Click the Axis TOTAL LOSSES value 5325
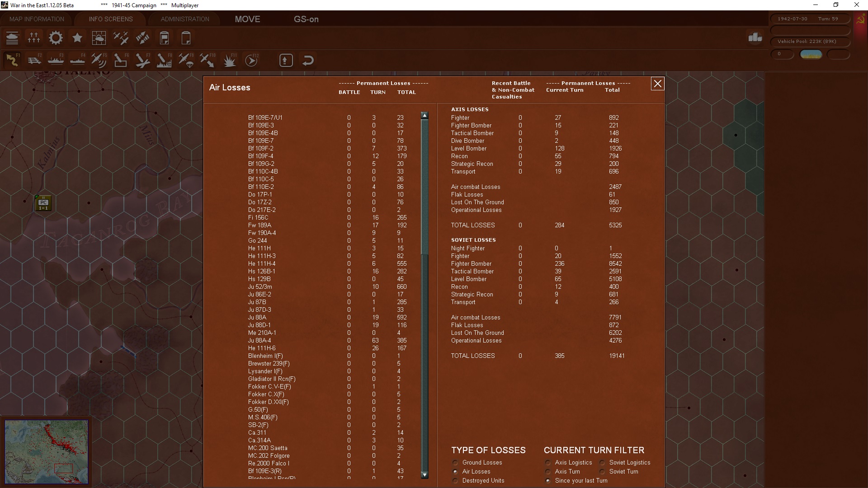This screenshot has height=488, width=868. (615, 225)
